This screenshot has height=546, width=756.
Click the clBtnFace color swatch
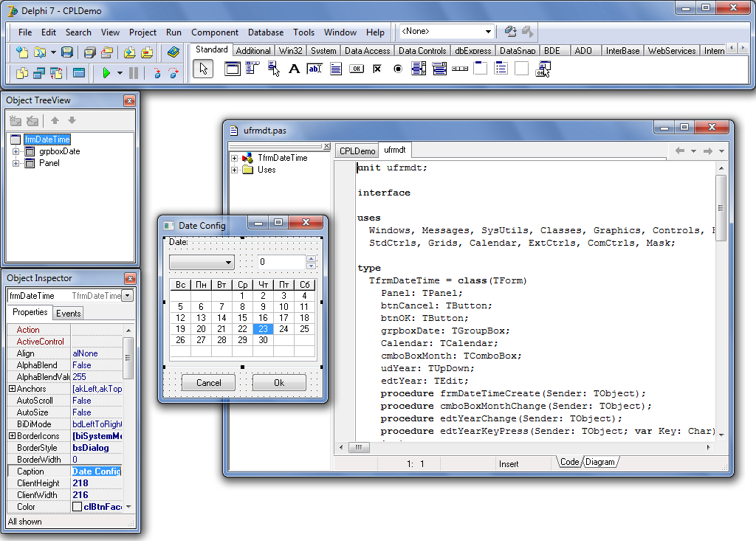click(x=77, y=507)
